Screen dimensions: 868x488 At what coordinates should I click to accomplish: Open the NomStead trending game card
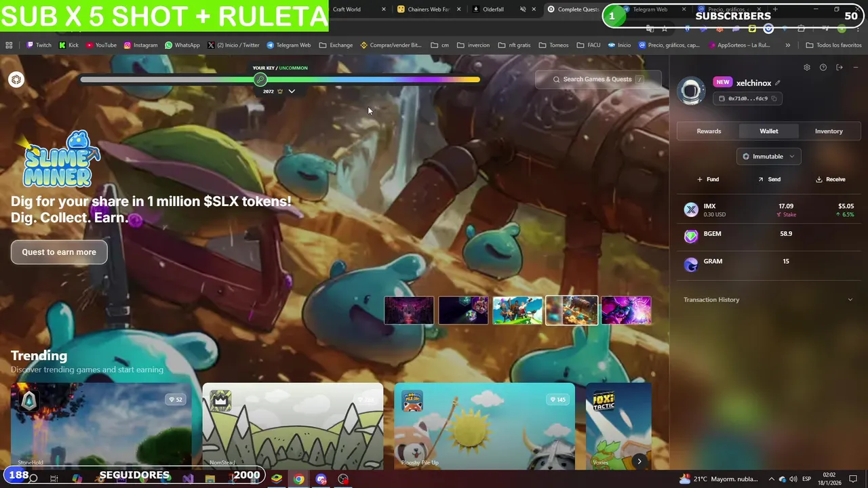point(293,426)
